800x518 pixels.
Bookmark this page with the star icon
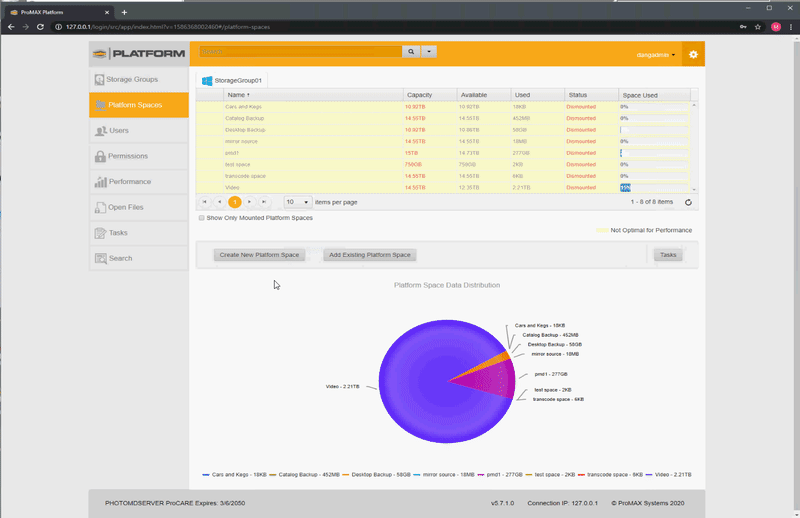pyautogui.click(x=758, y=27)
